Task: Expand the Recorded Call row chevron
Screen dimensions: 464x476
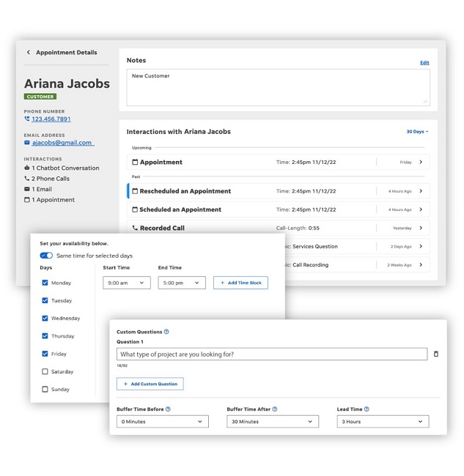Action: pyautogui.click(x=421, y=228)
